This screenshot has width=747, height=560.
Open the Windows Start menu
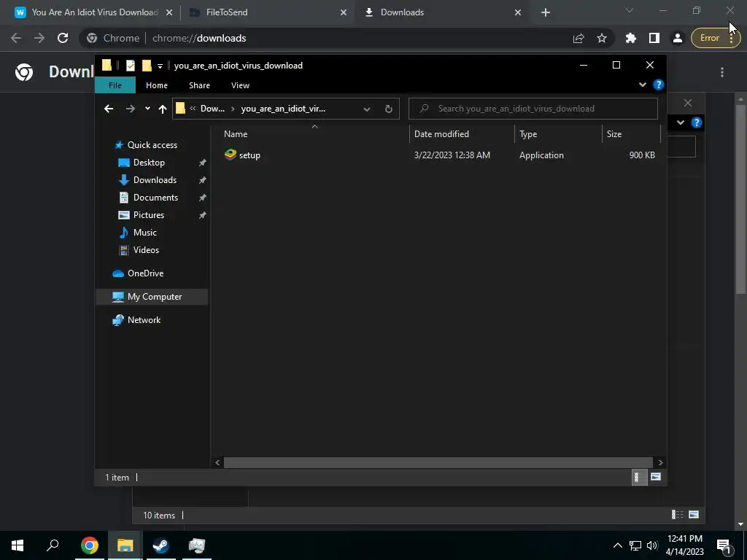coord(18,545)
